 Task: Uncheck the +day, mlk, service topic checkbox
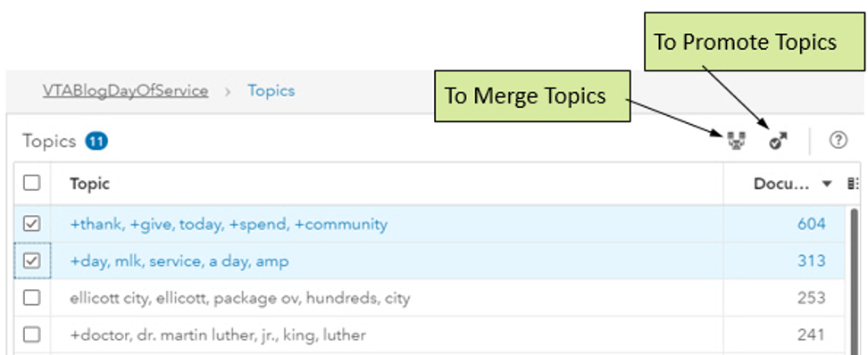point(32,260)
